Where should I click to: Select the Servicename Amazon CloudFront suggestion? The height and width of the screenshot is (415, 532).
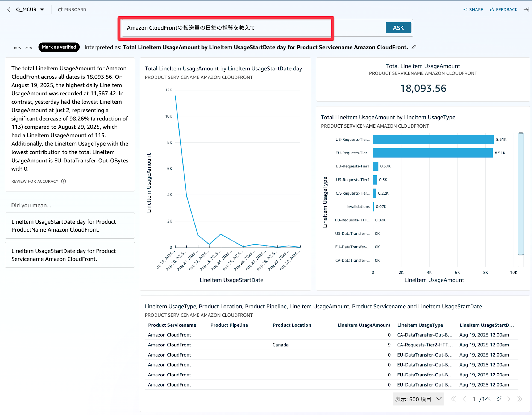click(70, 255)
